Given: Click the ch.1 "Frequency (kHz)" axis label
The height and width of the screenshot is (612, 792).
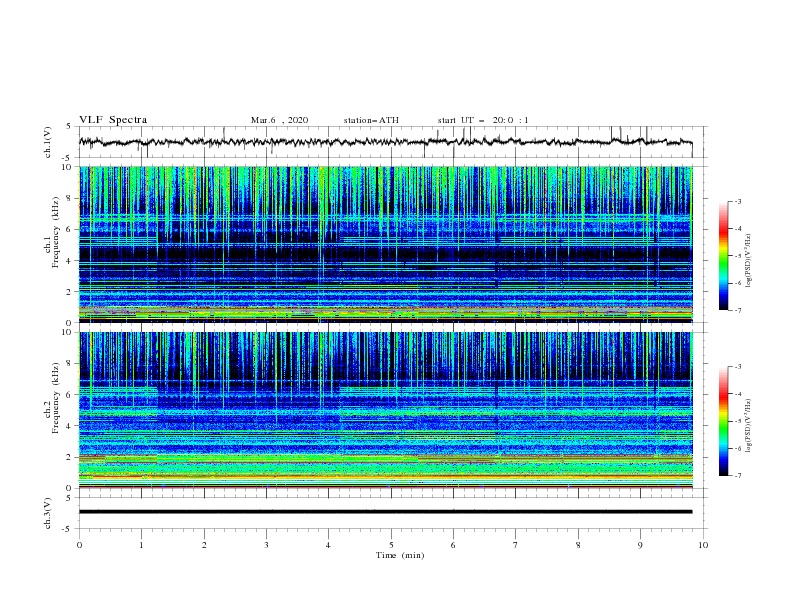Looking at the screenshot, I should coord(56,233).
